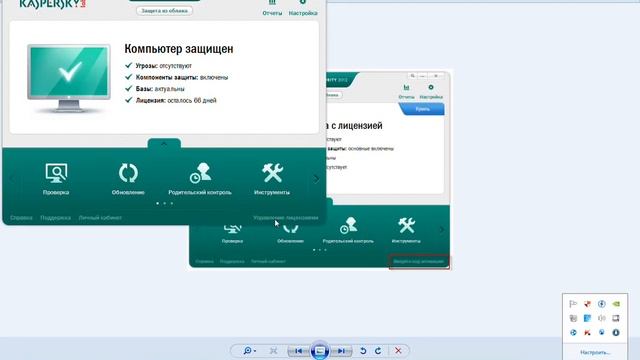Click Bluetooth tray icon
Viewport: 640px width, 360px height.
pyautogui.click(x=602, y=304)
